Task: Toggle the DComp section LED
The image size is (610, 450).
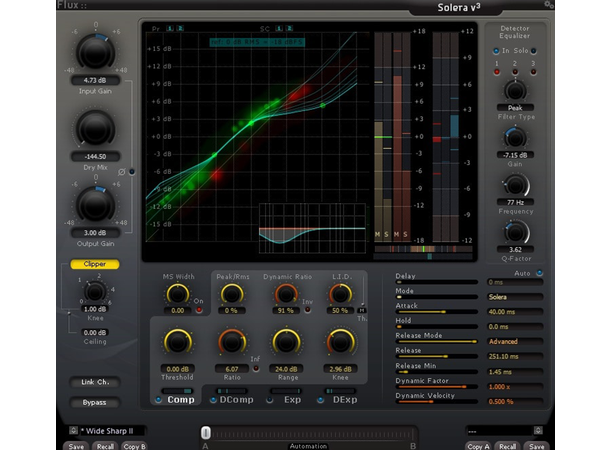Action: 213,400
